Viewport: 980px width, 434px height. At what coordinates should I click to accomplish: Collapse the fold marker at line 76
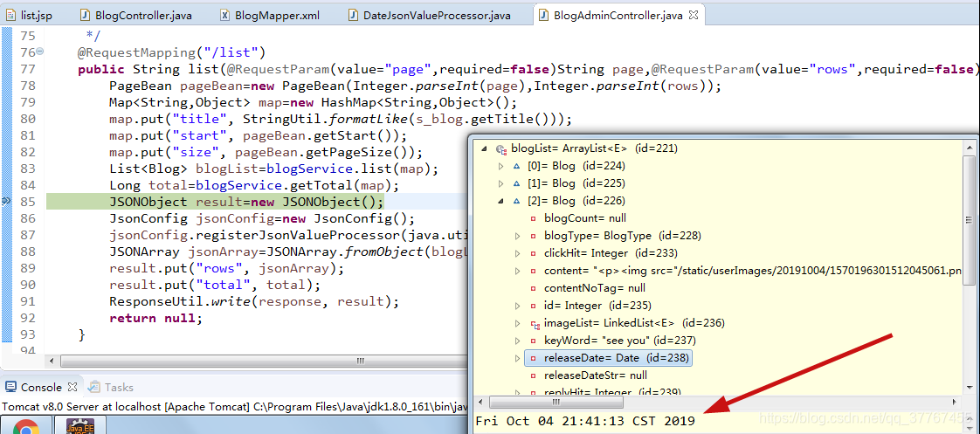[x=40, y=52]
